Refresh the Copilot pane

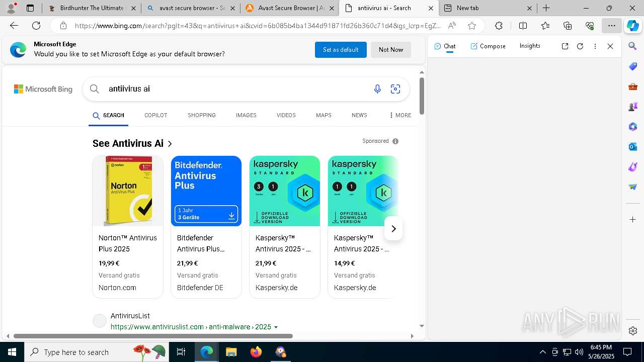coord(580,46)
